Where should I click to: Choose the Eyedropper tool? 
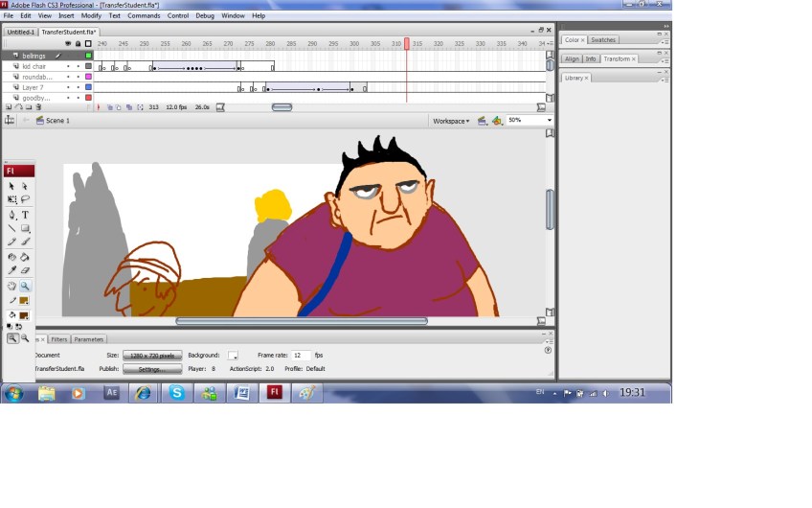12,270
